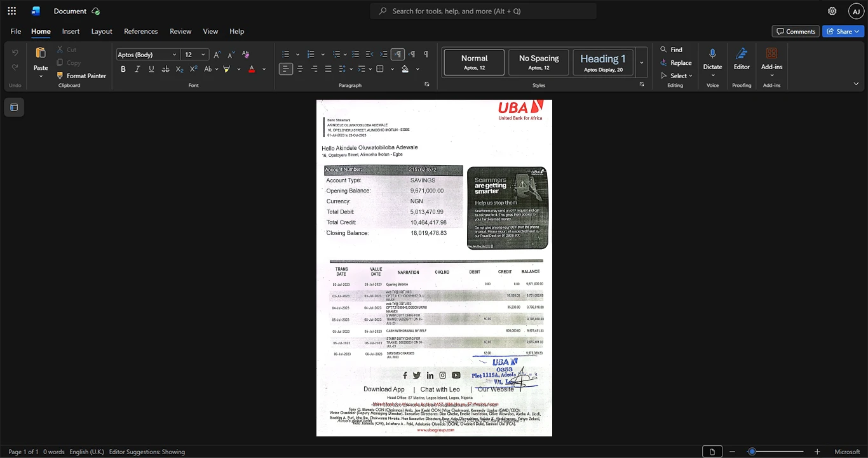868x458 pixels.
Task: Click the borders icon
Action: click(x=380, y=69)
